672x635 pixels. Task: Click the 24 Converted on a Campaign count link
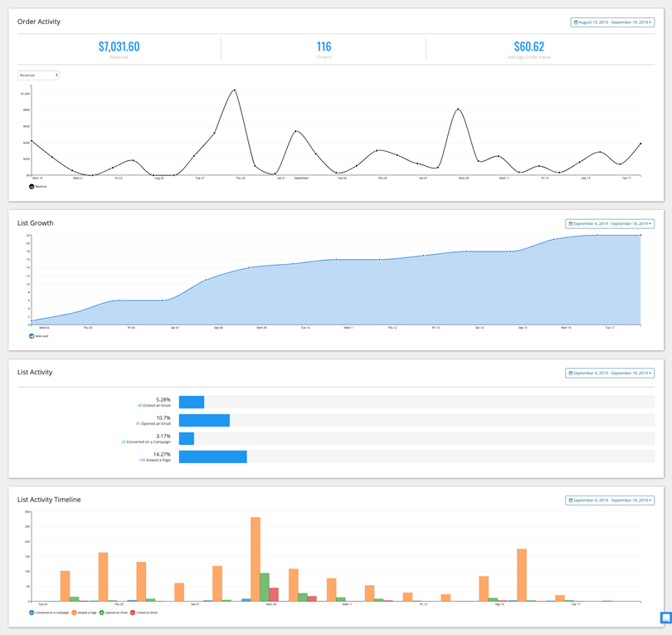click(124, 442)
